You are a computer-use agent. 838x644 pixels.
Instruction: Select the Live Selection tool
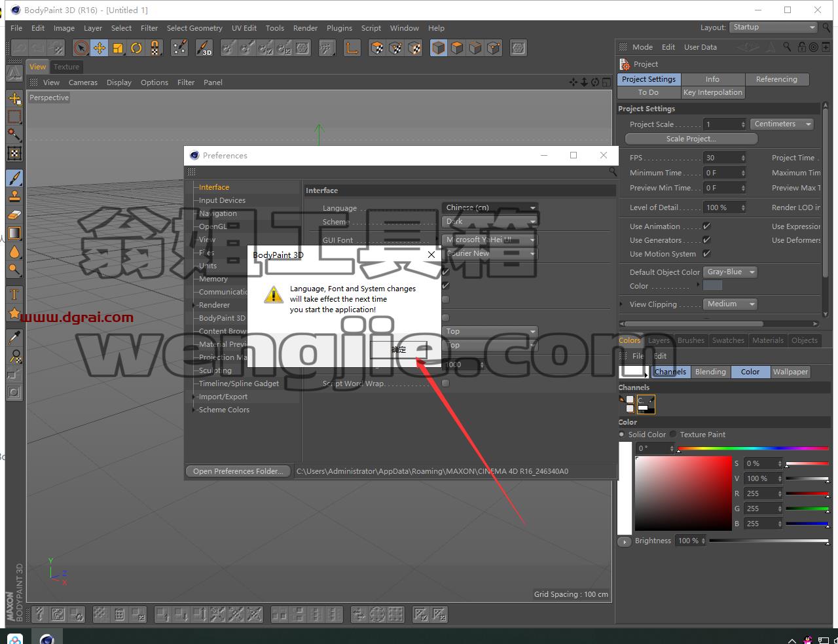coord(81,48)
